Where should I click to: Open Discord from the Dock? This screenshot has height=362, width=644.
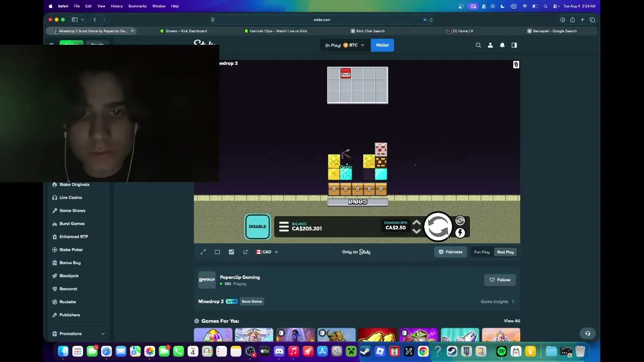pos(279,351)
